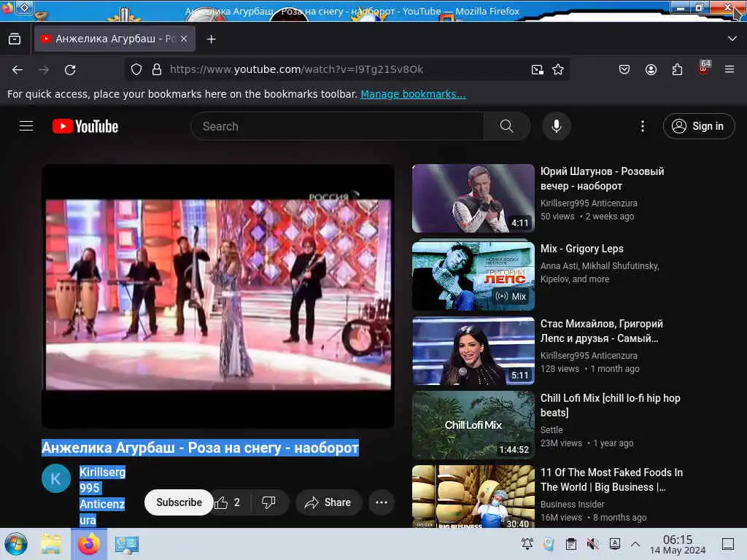Click the forward navigation arrow
The image size is (747, 560).
click(44, 69)
